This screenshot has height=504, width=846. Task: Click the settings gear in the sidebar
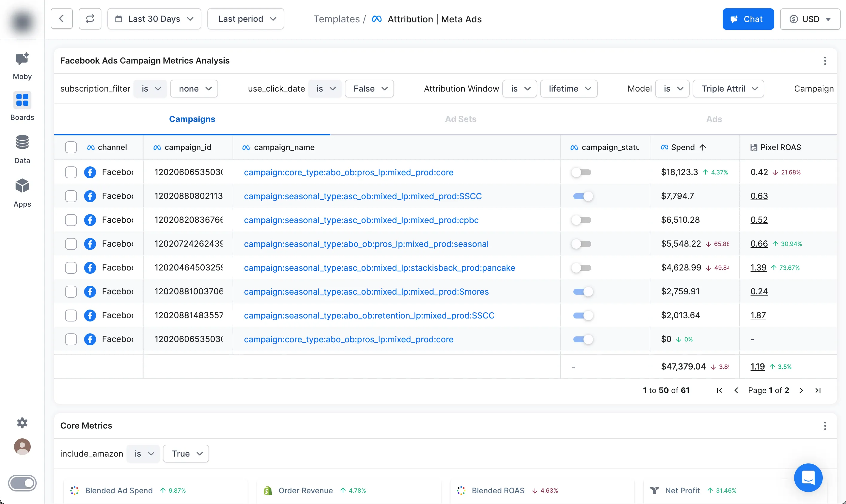click(22, 423)
